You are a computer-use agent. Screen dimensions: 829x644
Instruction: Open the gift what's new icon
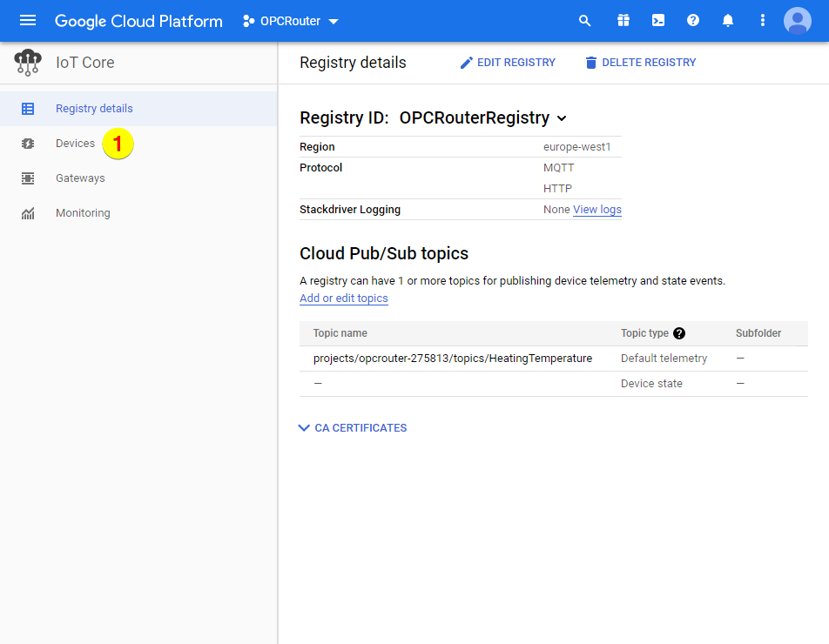pyautogui.click(x=623, y=21)
